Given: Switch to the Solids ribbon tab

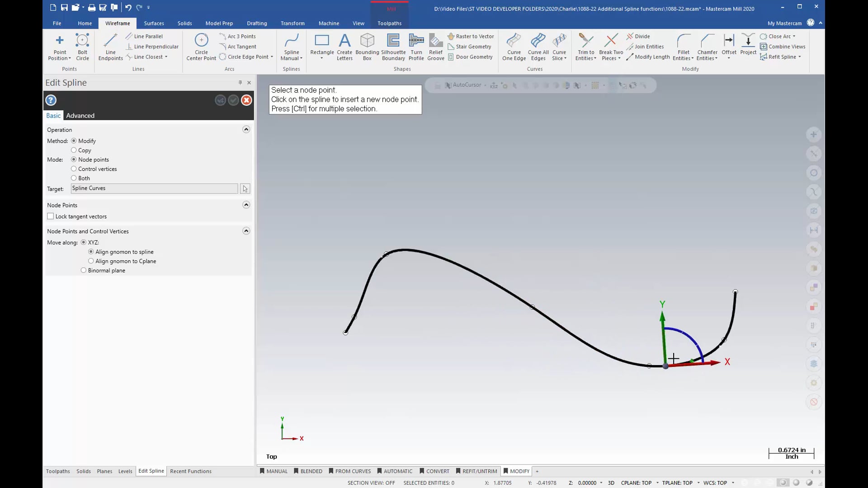Looking at the screenshot, I should coord(184,23).
